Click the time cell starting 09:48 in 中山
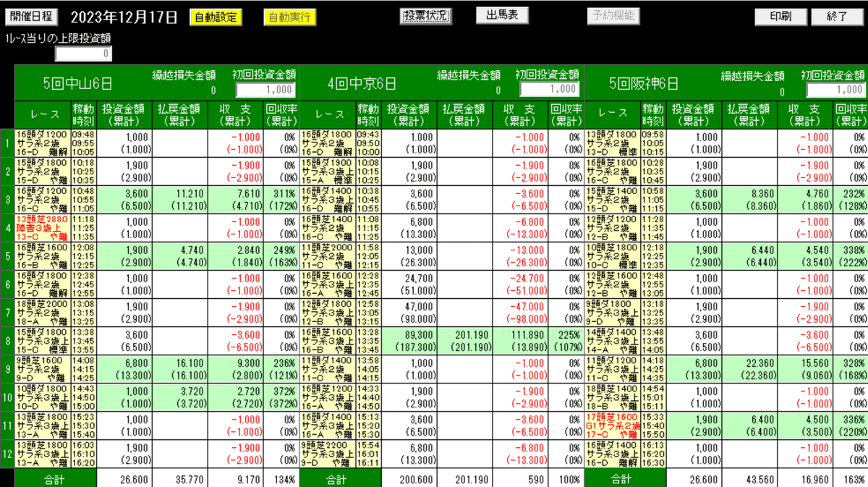This screenshot has height=487, width=868. [x=83, y=143]
